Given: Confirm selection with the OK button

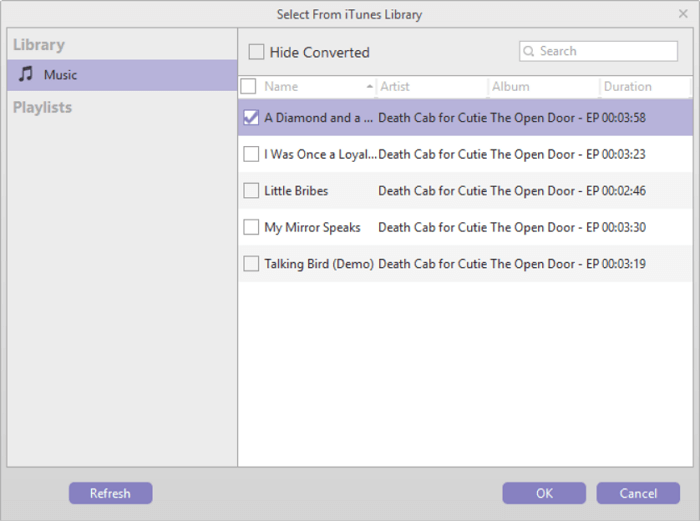Looking at the screenshot, I should pyautogui.click(x=544, y=493).
